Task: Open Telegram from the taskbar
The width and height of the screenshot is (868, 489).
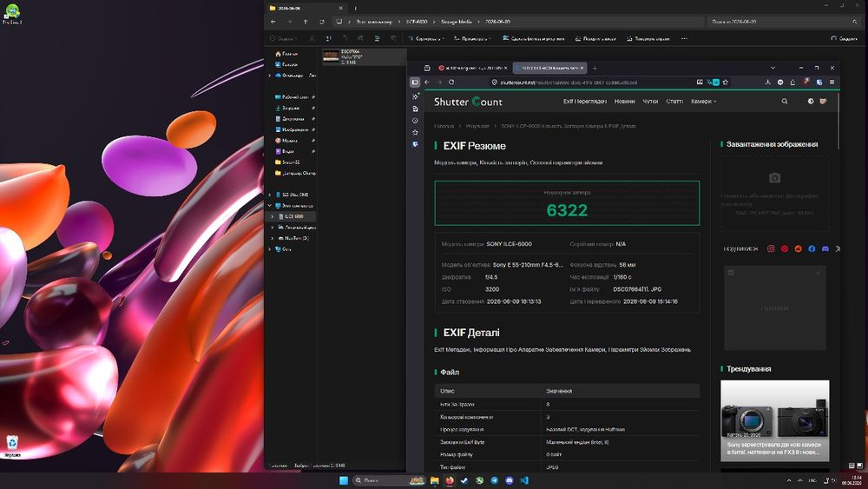Action: point(495,480)
